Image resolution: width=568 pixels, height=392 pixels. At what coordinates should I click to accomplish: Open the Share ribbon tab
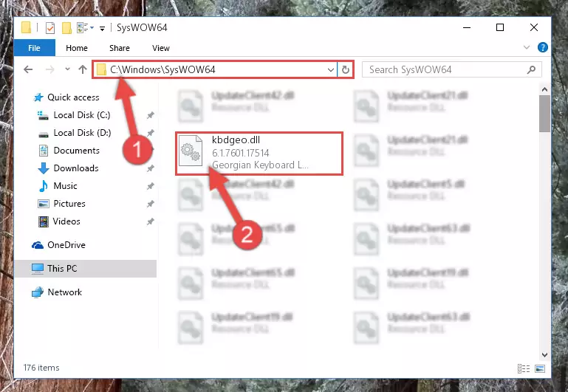click(x=120, y=48)
